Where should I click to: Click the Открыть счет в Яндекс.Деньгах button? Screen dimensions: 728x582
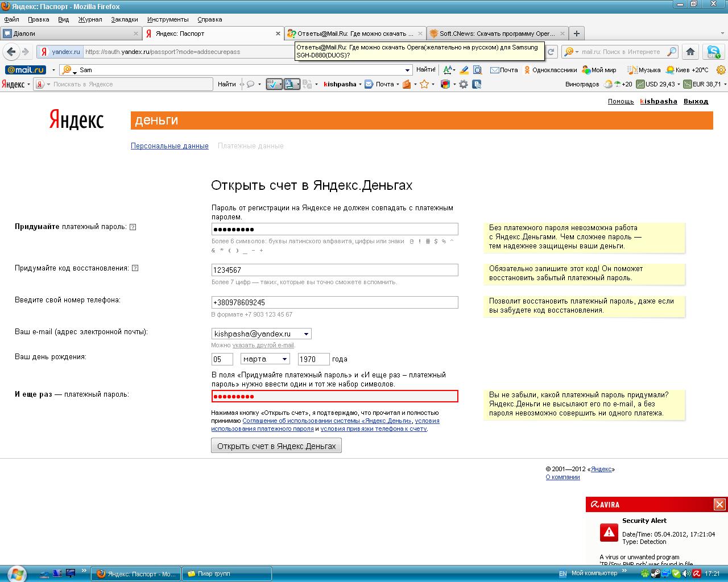(276, 446)
